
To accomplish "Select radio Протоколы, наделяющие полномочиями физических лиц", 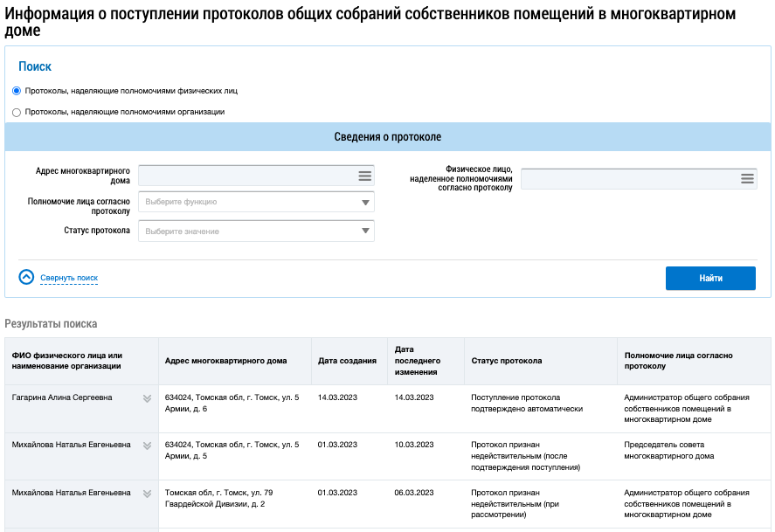I will (17, 91).
